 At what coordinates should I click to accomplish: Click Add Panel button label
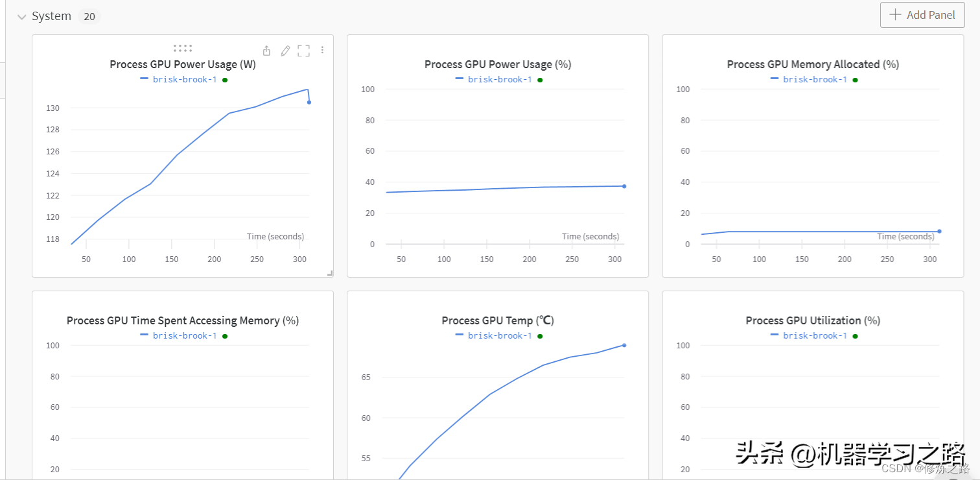point(931,15)
